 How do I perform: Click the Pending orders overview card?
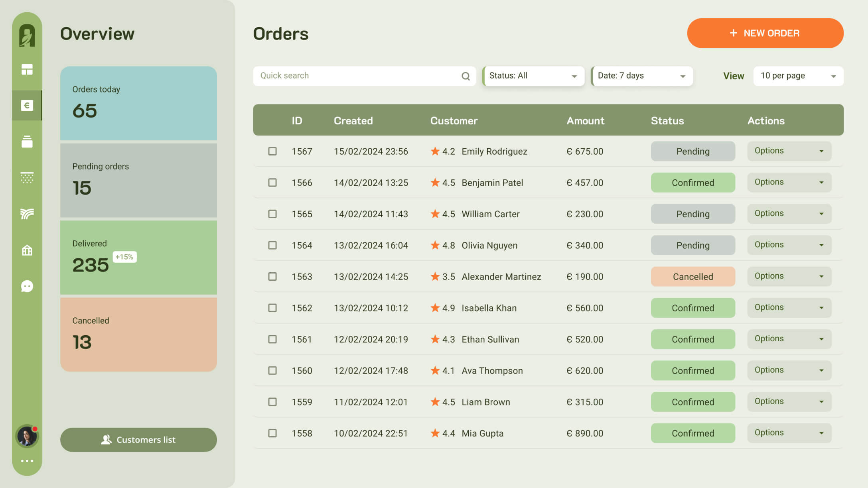tap(138, 180)
